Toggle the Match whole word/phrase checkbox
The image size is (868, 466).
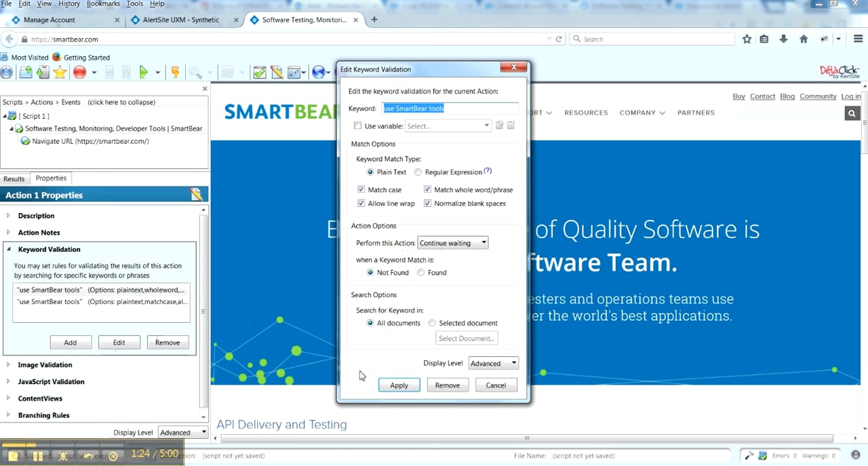click(428, 190)
